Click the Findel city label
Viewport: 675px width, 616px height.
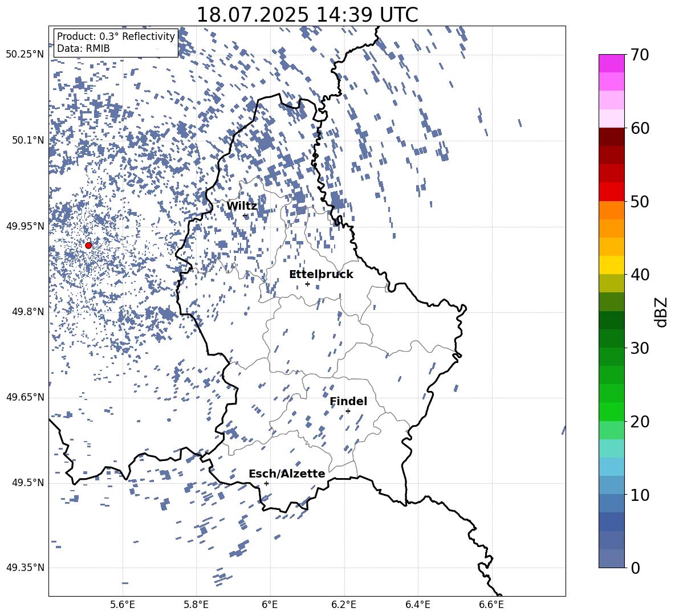pos(348,401)
